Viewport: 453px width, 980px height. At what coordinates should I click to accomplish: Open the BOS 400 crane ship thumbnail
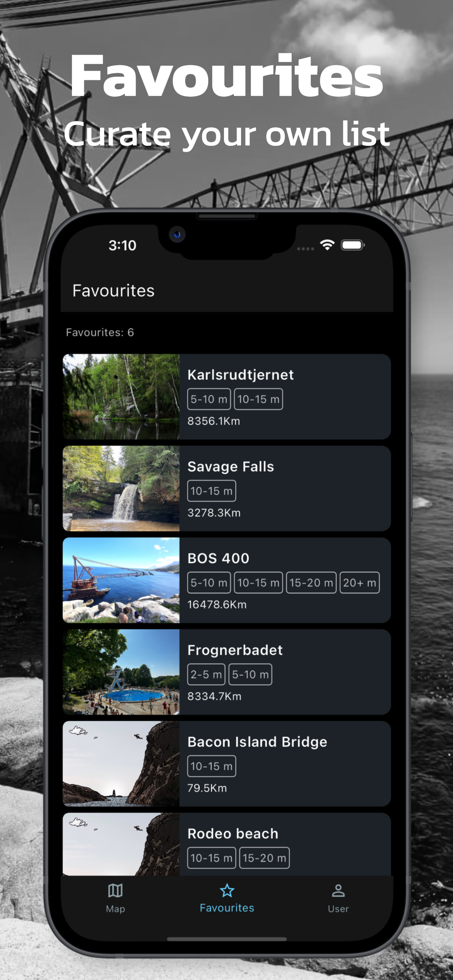pos(121,580)
